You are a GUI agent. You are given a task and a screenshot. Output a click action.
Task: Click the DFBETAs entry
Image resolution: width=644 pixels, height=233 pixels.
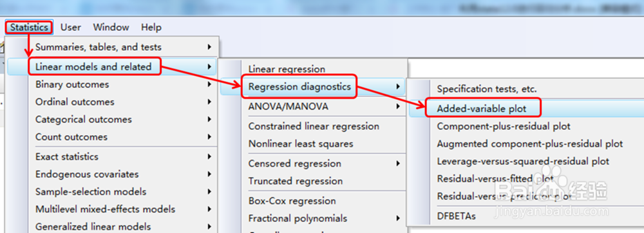click(527, 216)
